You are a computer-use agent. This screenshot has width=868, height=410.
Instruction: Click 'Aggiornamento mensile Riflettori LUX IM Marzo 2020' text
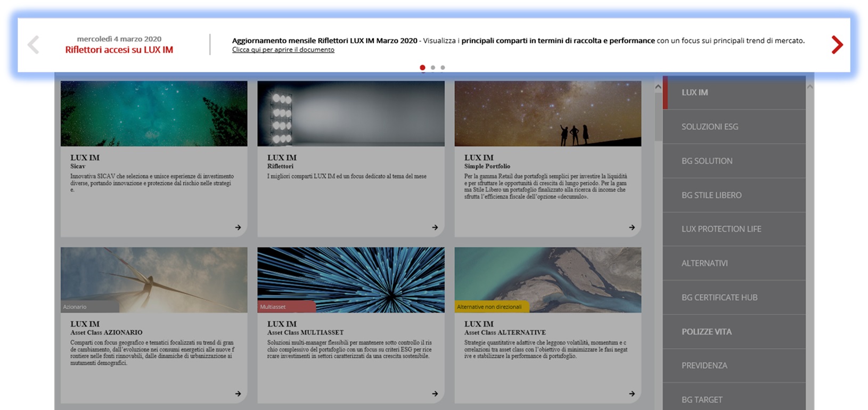325,40
